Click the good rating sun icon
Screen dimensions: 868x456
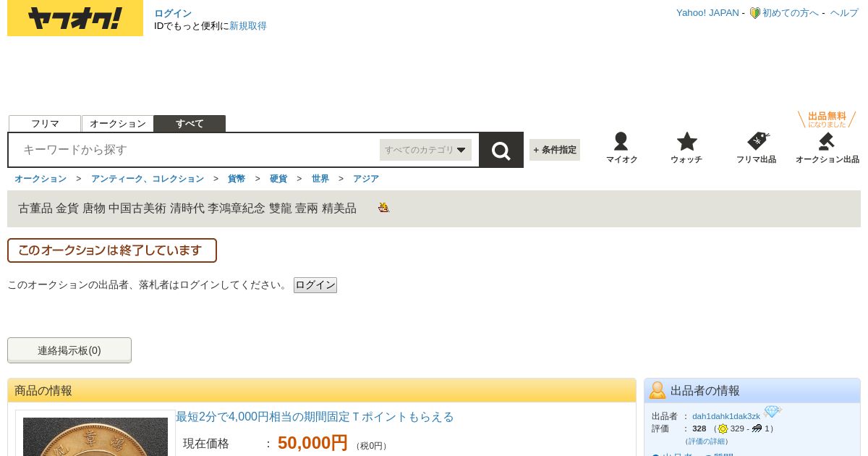(723, 428)
